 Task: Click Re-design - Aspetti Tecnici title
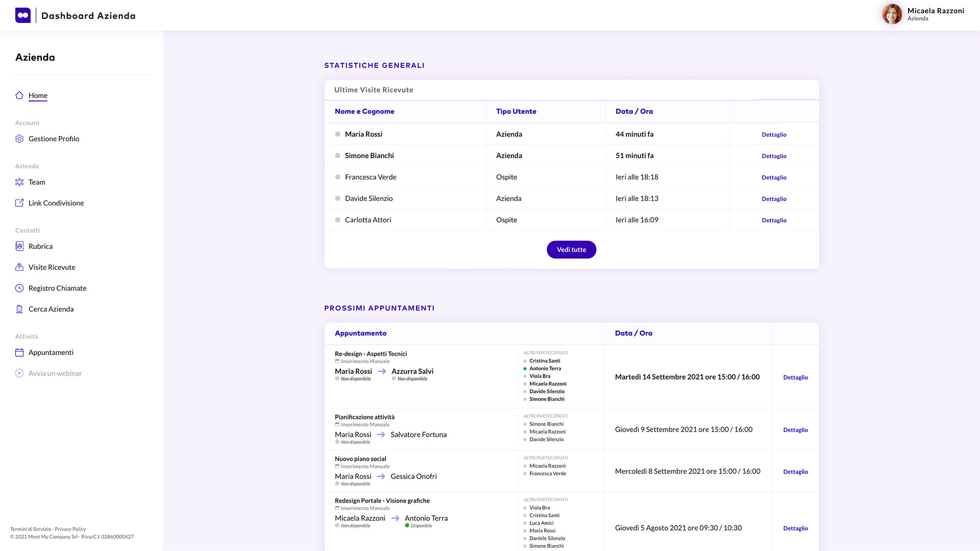pos(371,354)
